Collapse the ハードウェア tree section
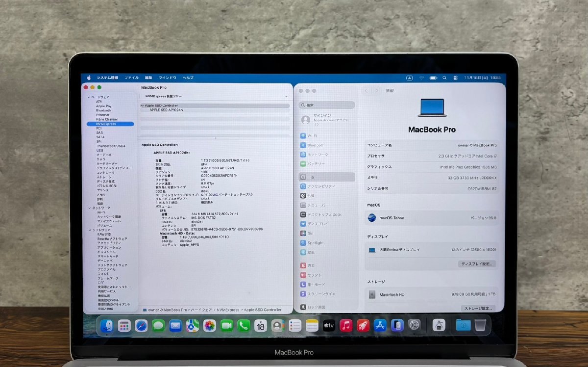 tap(89, 97)
